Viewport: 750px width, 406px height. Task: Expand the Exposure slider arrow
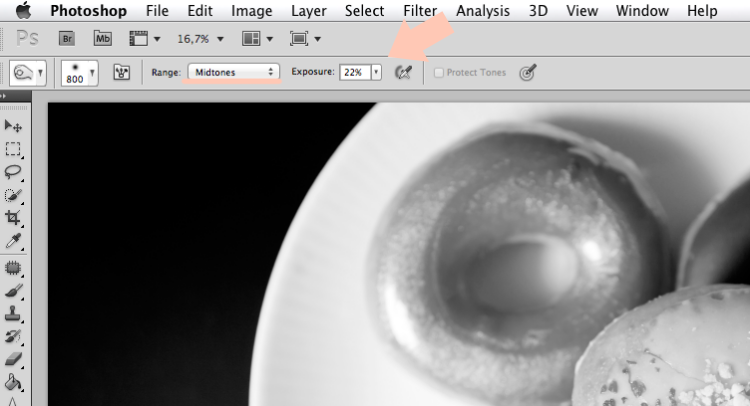(376, 72)
